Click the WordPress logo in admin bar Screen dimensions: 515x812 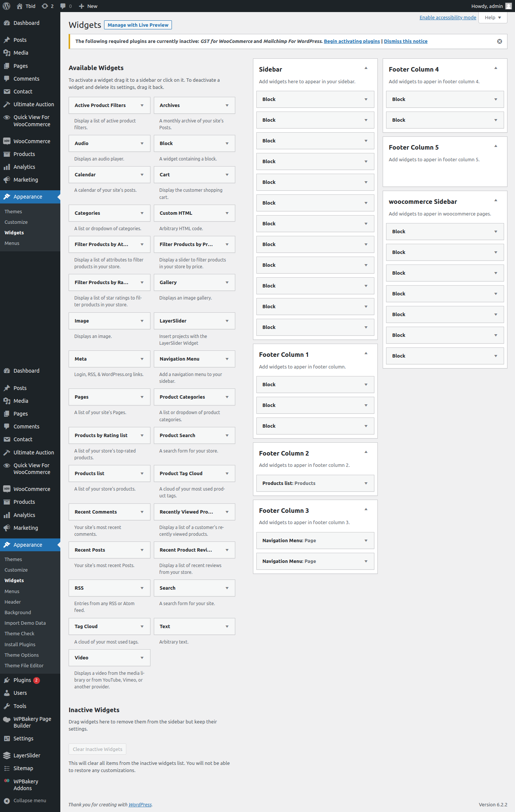click(6, 6)
